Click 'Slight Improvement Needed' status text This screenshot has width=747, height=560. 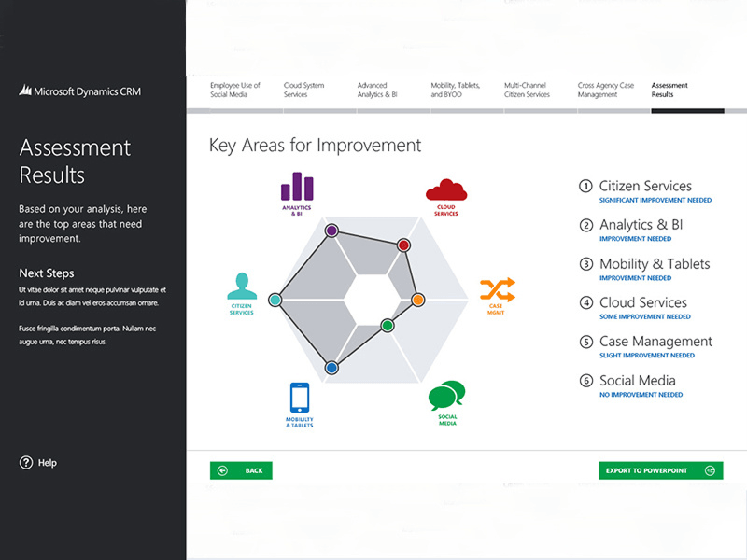coord(647,356)
